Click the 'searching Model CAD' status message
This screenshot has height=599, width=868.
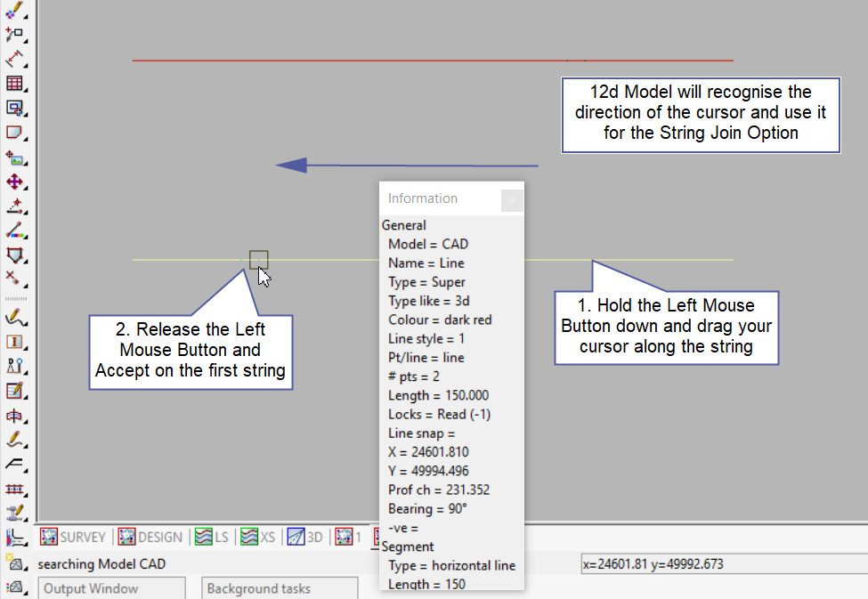(101, 564)
